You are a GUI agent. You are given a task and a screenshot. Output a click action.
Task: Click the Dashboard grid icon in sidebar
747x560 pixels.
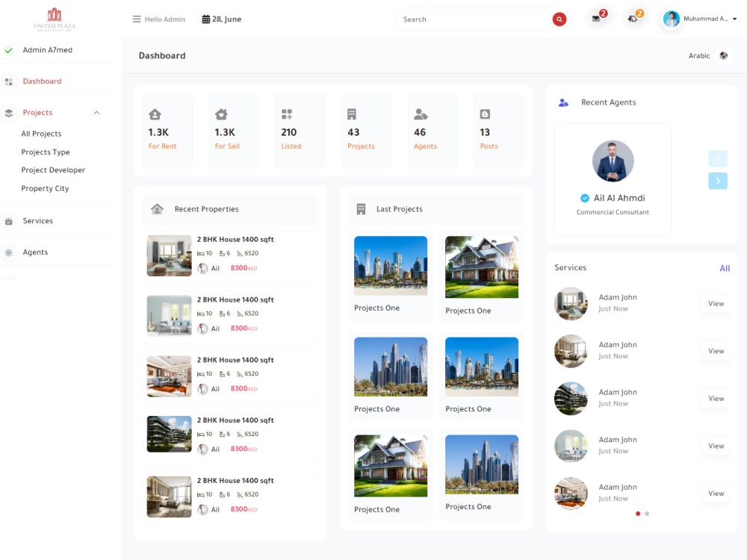pyautogui.click(x=8, y=81)
